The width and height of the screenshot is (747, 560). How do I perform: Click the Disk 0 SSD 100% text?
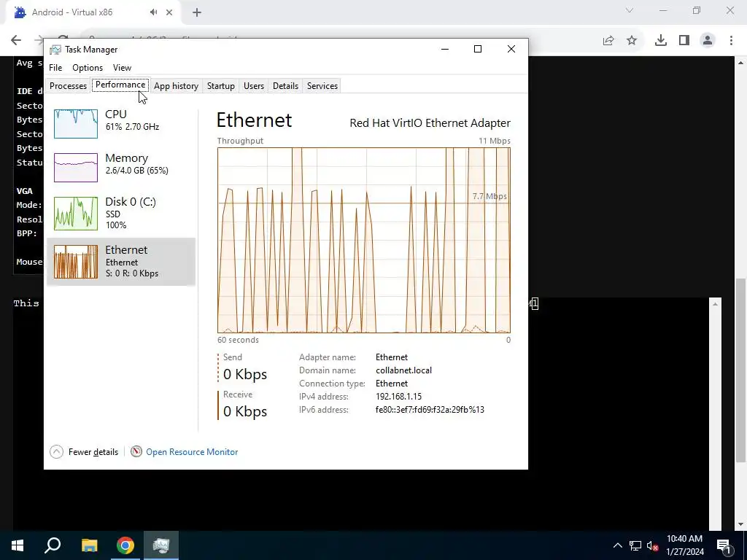[x=131, y=213]
